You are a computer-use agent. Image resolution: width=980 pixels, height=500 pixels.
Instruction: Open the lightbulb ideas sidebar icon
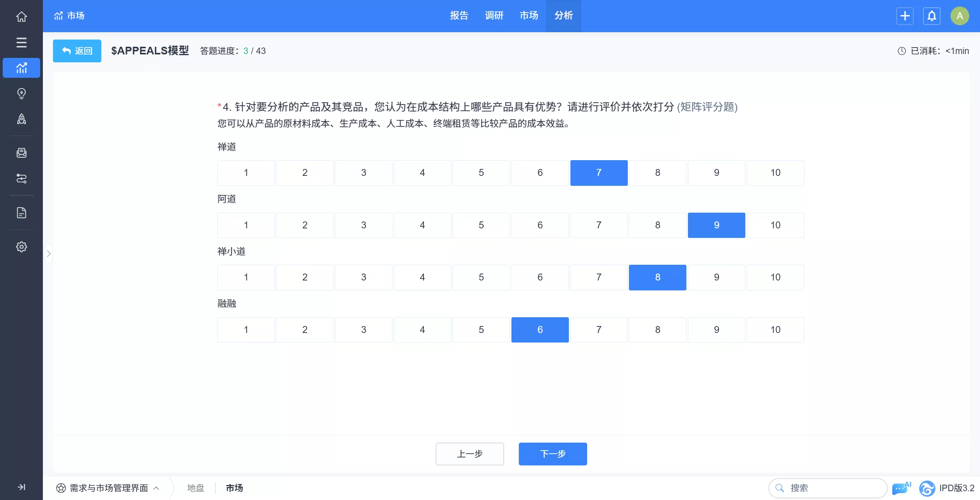pos(21,93)
